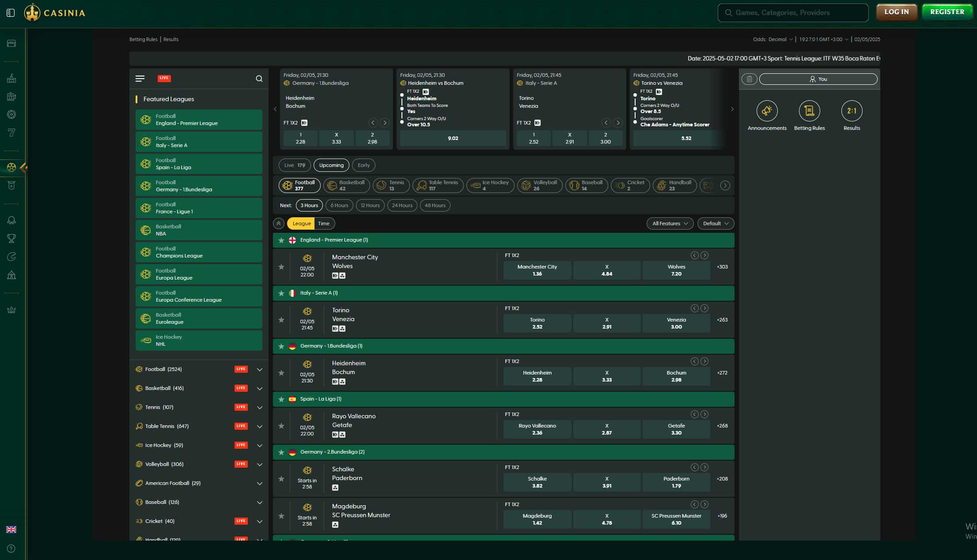Viewport: 977px width, 560px height.
Task: Open the Announcements megaphone icon
Action: pyautogui.click(x=767, y=111)
